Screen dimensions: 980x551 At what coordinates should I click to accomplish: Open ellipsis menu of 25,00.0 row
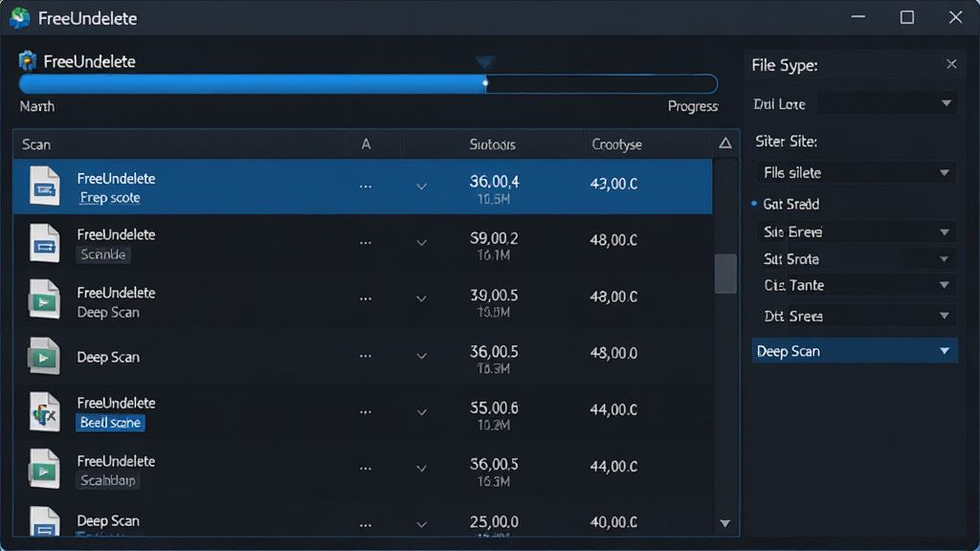coord(366,525)
